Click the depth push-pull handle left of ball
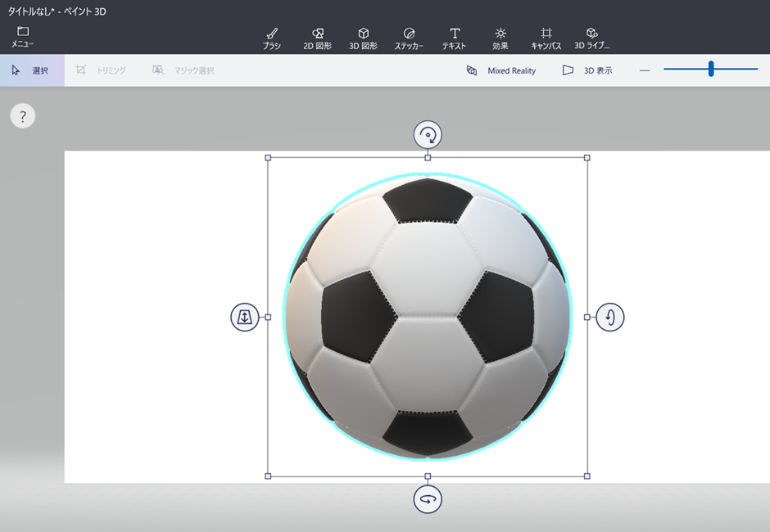Screen dimensions: 770x532 point(245,317)
